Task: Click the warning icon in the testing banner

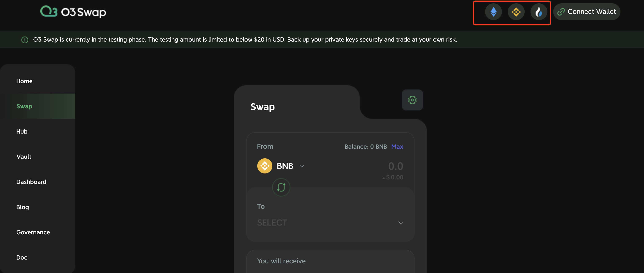Action: click(25, 39)
